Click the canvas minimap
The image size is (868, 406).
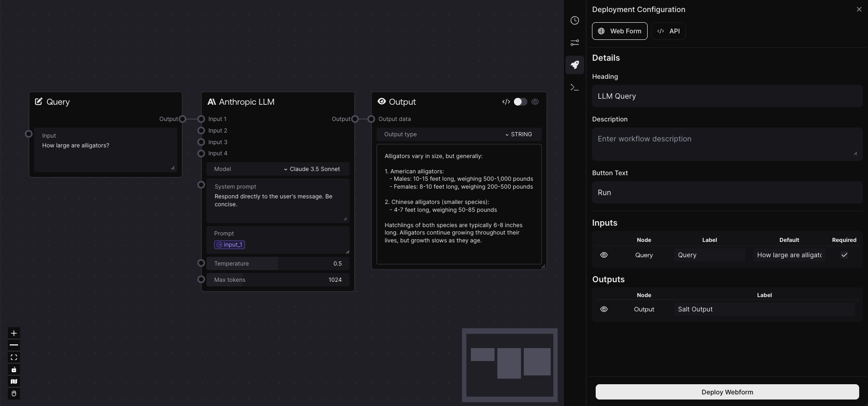tap(509, 365)
